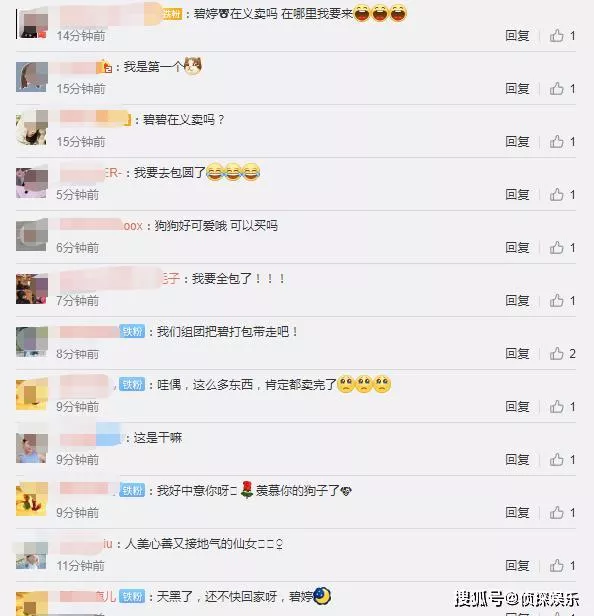The width and height of the screenshot is (594, 616).
Task: Click the 铁粉 badge beside '我们组团把碧打包带走吧'
Action: click(x=132, y=332)
